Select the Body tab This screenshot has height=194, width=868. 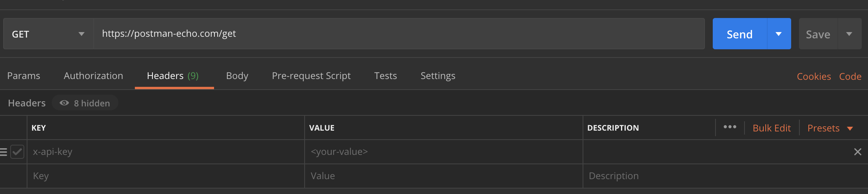237,75
